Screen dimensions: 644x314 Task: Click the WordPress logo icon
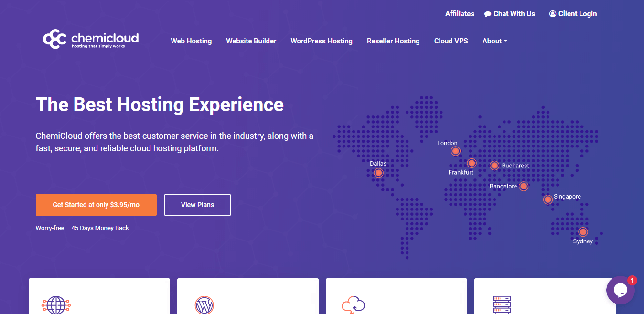pos(204,305)
